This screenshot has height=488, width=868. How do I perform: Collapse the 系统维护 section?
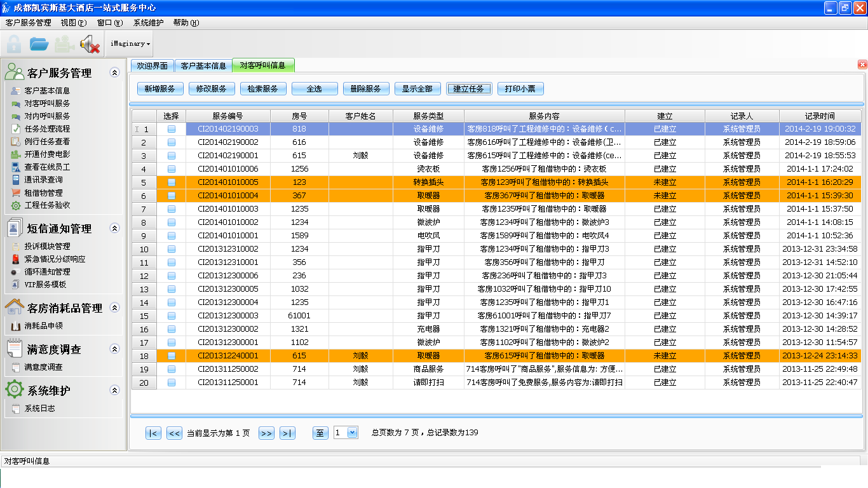click(114, 390)
